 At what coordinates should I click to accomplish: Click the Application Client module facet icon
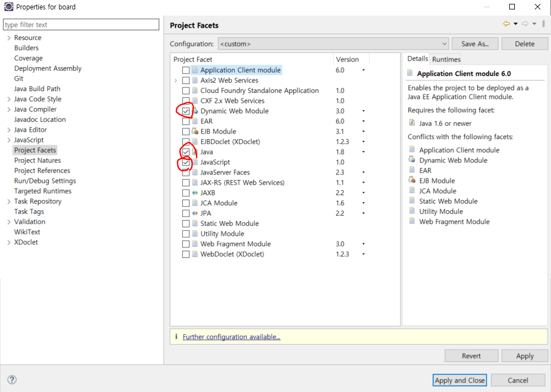195,70
